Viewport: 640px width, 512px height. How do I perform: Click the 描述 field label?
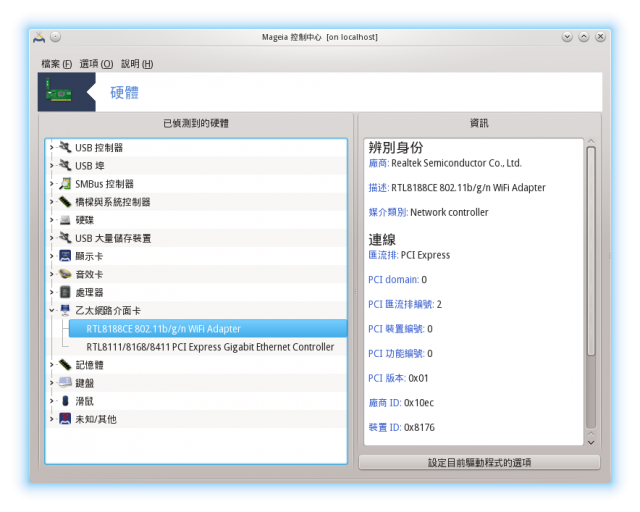click(x=378, y=188)
